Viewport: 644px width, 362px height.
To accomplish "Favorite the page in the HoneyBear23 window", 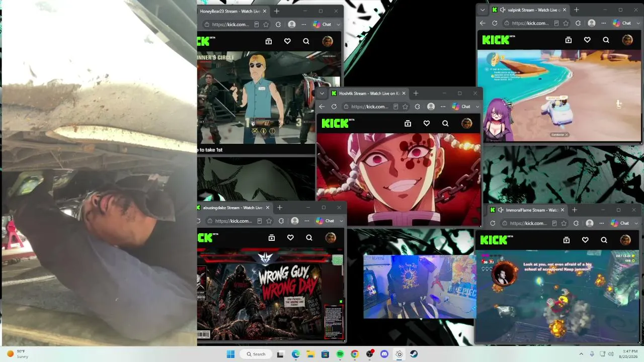I will pos(266,24).
